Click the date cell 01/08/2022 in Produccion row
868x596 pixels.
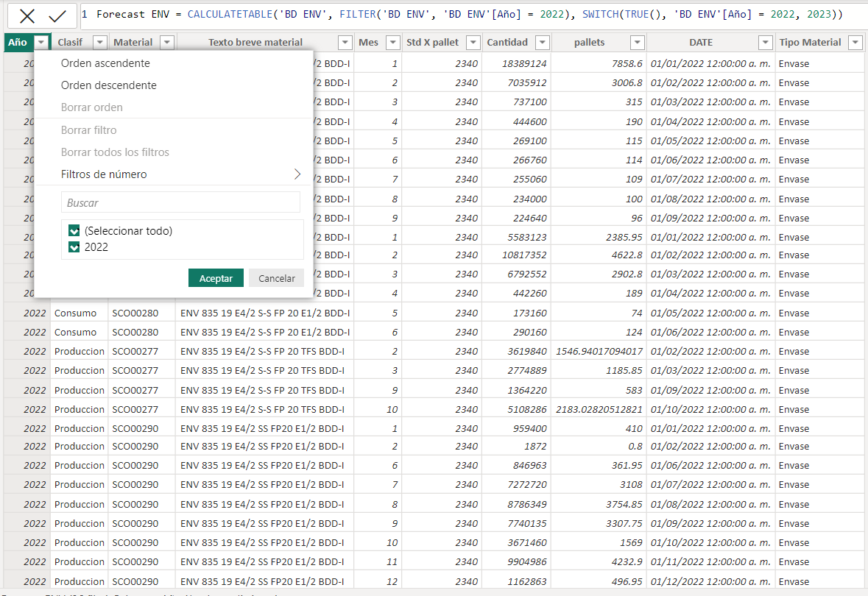coord(710,504)
